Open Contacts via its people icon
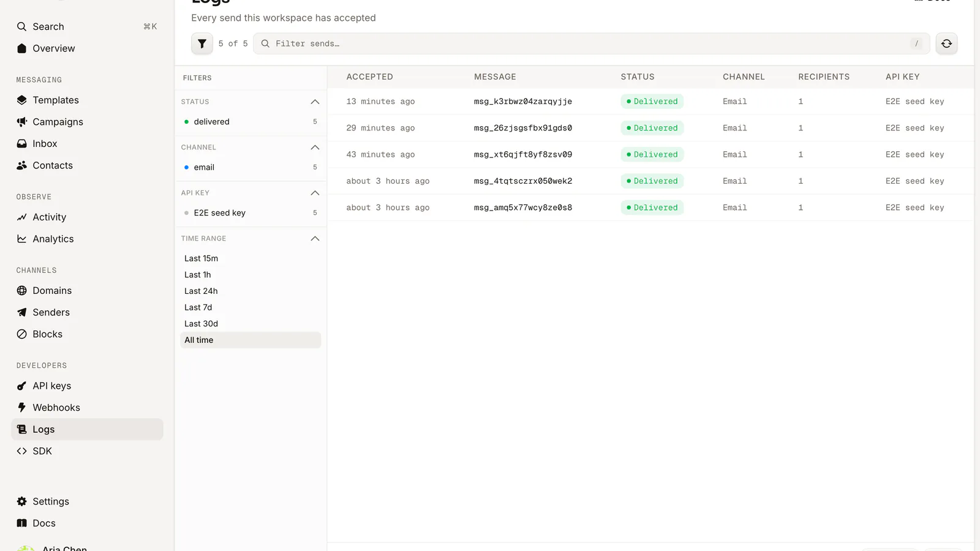Screen dimensions: 980x551 22,165
